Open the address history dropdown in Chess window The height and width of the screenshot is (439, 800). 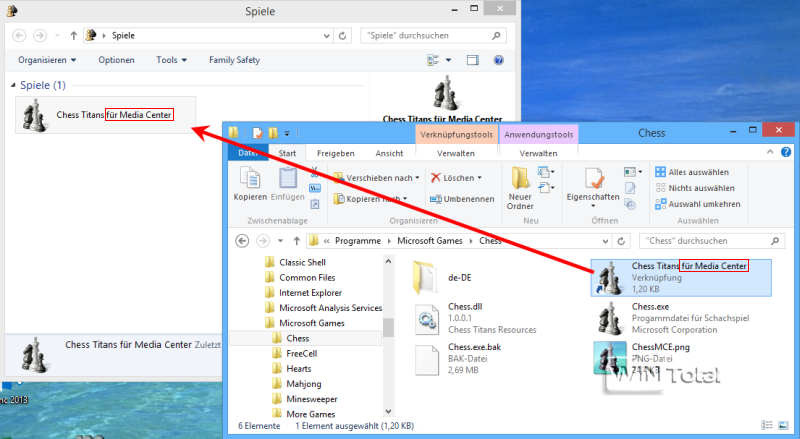point(605,241)
